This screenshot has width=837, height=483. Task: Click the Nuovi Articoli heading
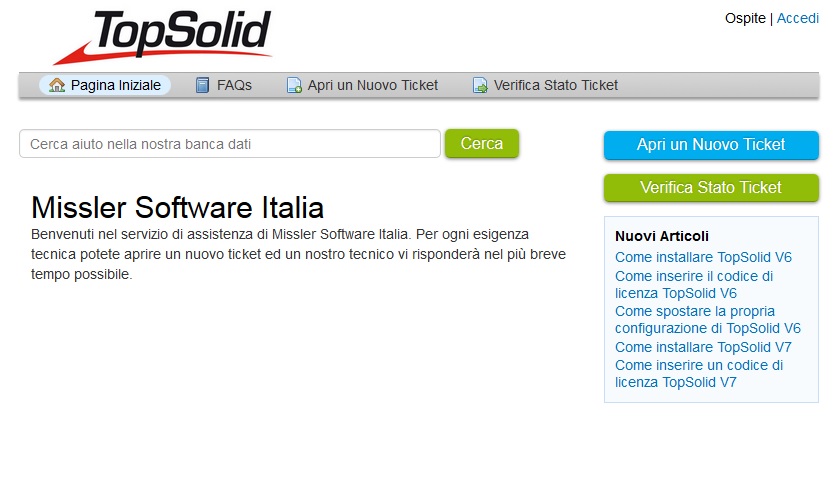[662, 236]
